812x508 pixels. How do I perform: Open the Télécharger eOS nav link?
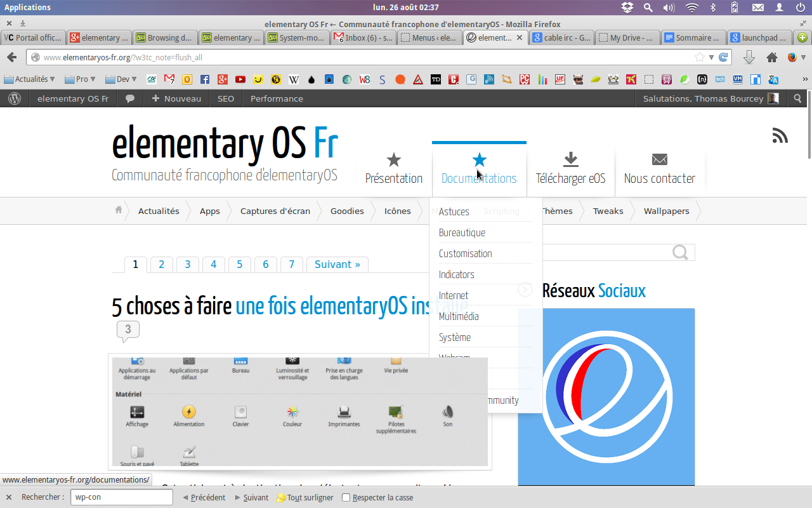[x=570, y=168]
